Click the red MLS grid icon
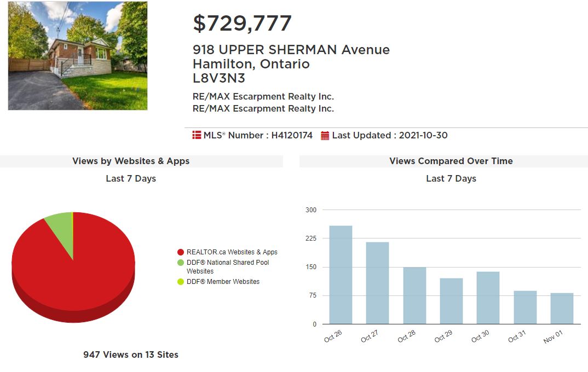This screenshot has width=588, height=372. pyautogui.click(x=197, y=135)
